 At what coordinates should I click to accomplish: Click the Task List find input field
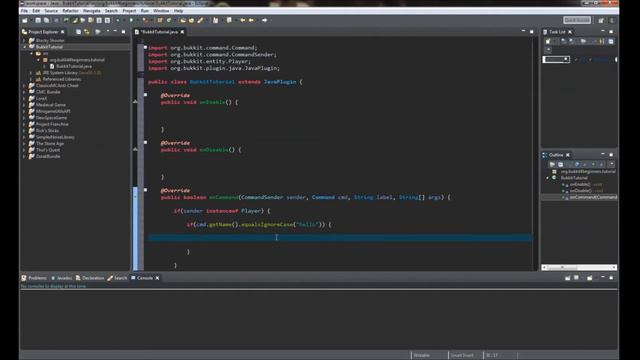click(x=556, y=60)
